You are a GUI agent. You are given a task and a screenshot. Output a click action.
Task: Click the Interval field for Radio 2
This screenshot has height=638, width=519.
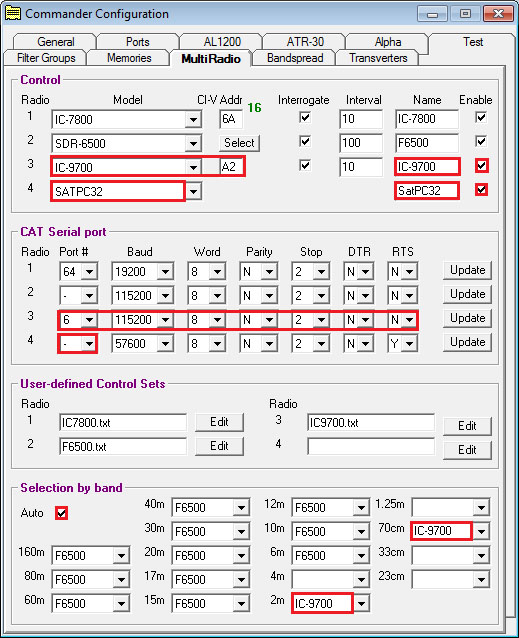361,143
